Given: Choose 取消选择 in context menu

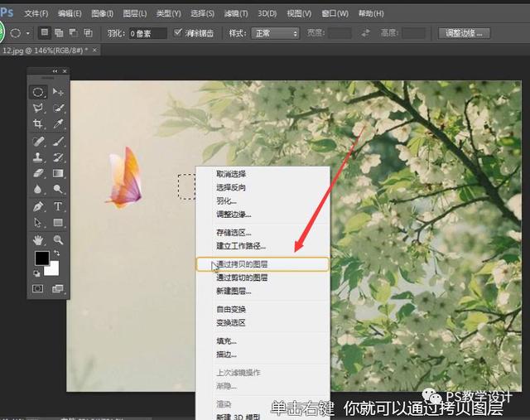Looking at the screenshot, I should click(263, 174).
